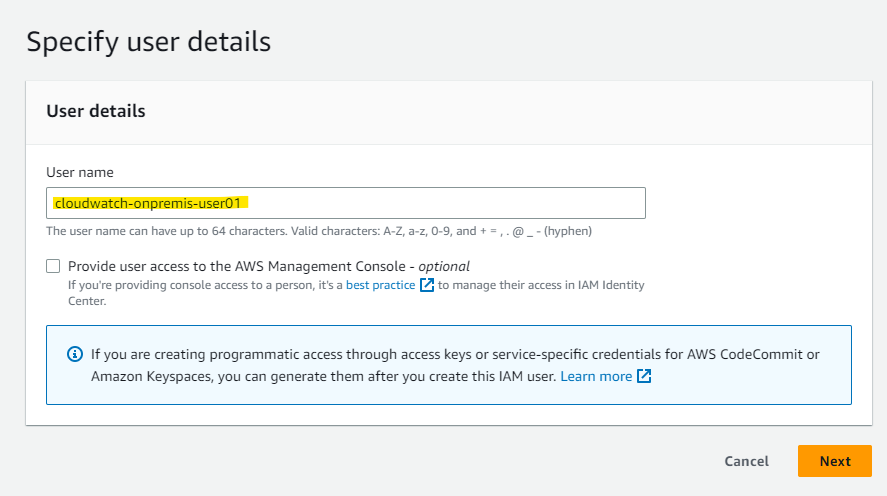Click the info circle icon in the blue banner
Screen dimensions: 887x496
[x=74, y=354]
